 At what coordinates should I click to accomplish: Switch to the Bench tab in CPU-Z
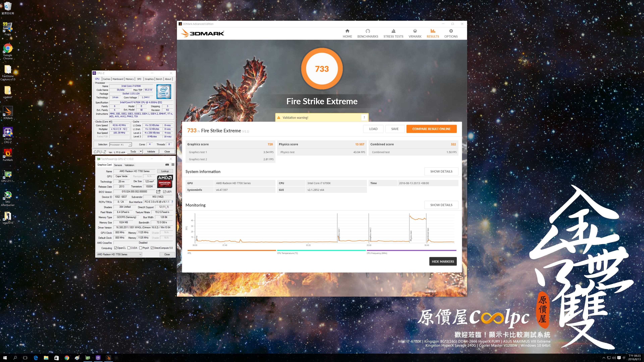click(x=159, y=79)
